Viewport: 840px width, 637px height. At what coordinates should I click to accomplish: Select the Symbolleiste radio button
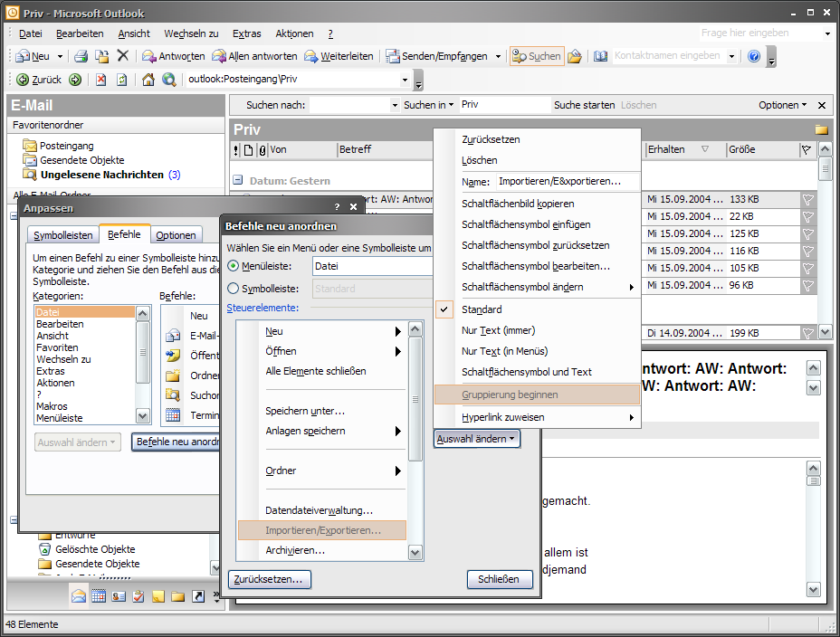pyautogui.click(x=233, y=288)
